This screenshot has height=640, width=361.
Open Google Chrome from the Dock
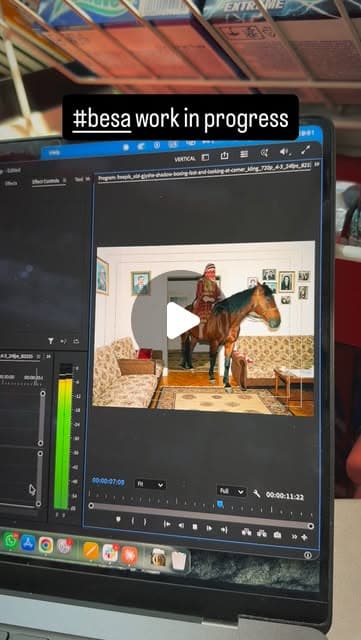[x=46, y=545]
